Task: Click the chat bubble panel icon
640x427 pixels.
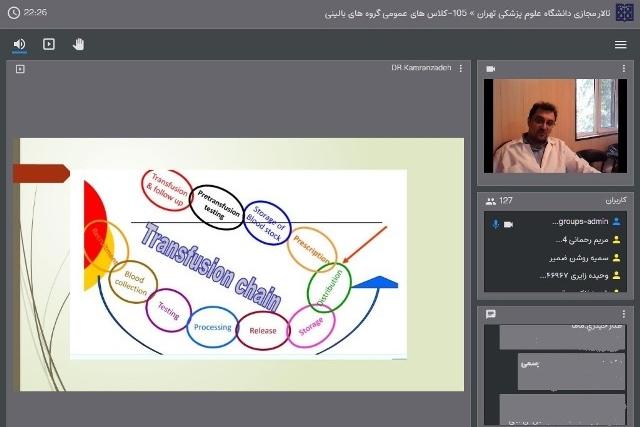Action: click(491, 314)
